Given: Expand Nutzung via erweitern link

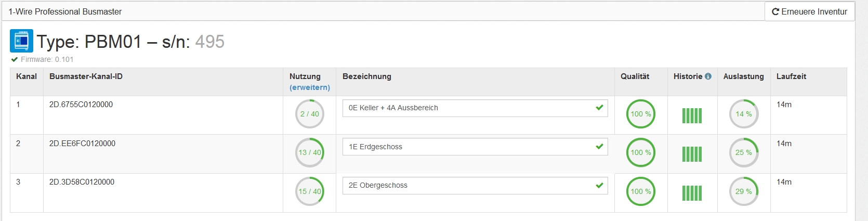Looking at the screenshot, I should 310,87.
